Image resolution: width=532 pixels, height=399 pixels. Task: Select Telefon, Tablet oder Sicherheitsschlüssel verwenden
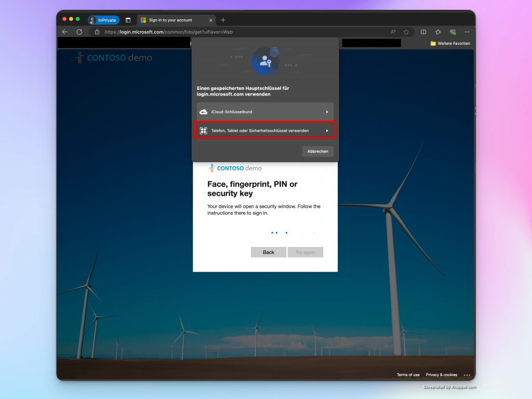tap(265, 130)
